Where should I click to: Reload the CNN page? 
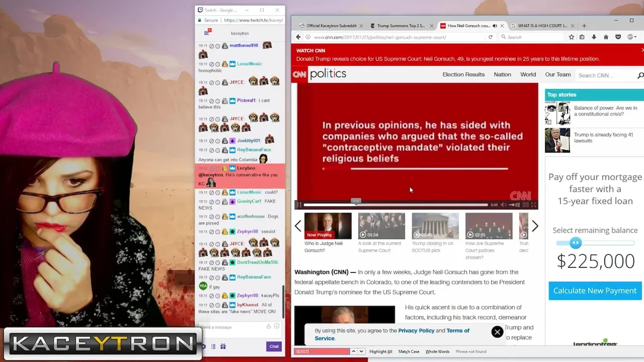(491, 37)
